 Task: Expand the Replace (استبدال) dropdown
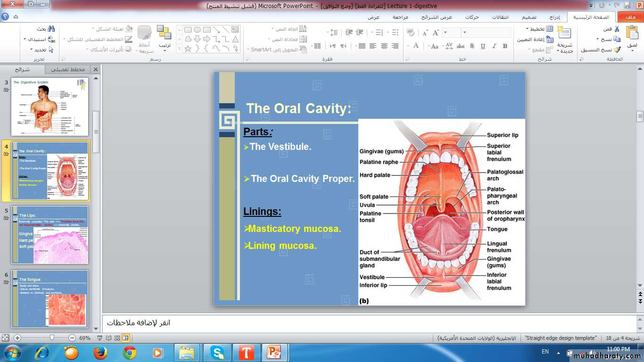coord(25,39)
